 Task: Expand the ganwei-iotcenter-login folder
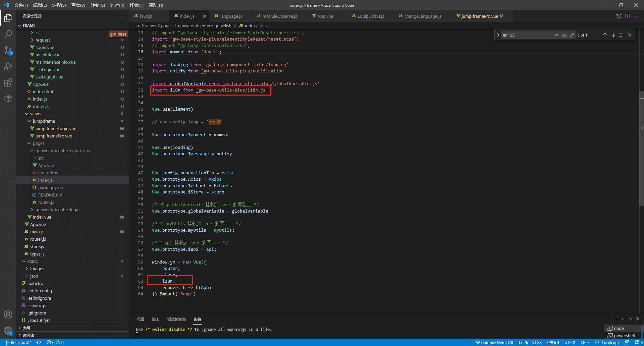pyautogui.click(x=57, y=210)
